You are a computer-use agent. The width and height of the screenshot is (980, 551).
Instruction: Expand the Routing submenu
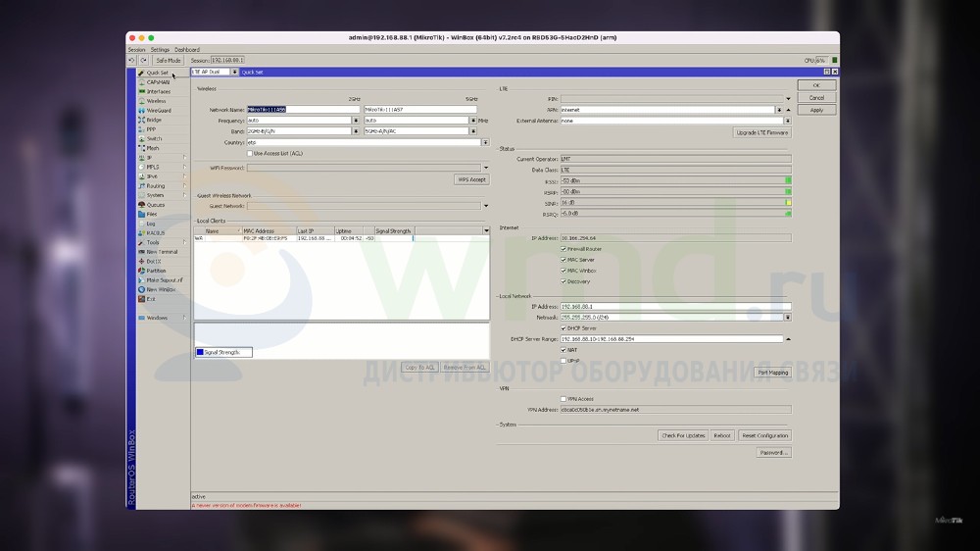(184, 185)
